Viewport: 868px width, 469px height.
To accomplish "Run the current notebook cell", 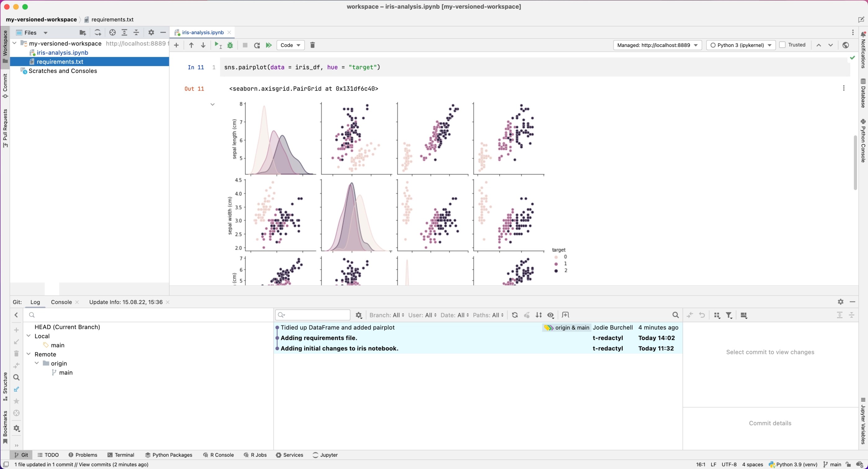I will (217, 45).
